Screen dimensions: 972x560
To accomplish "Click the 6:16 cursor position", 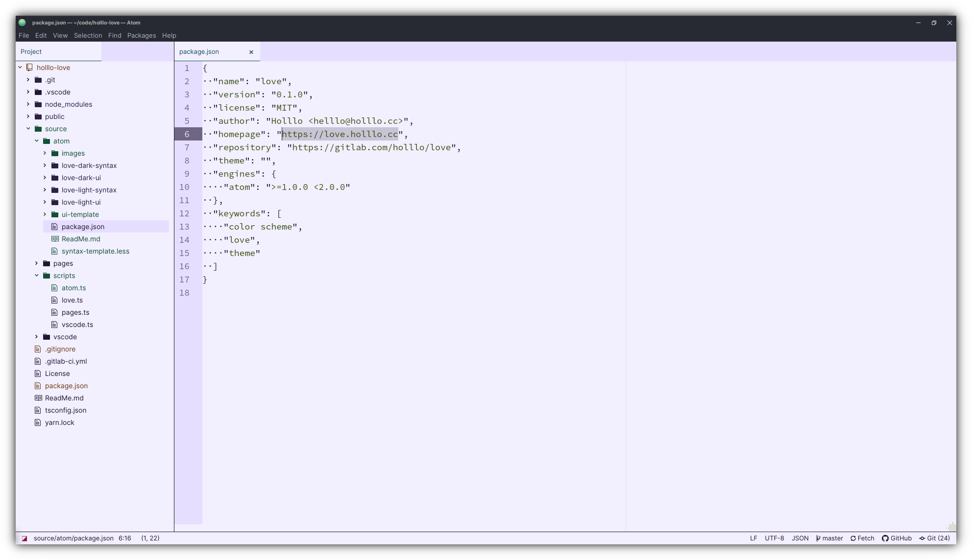I will coord(125,538).
